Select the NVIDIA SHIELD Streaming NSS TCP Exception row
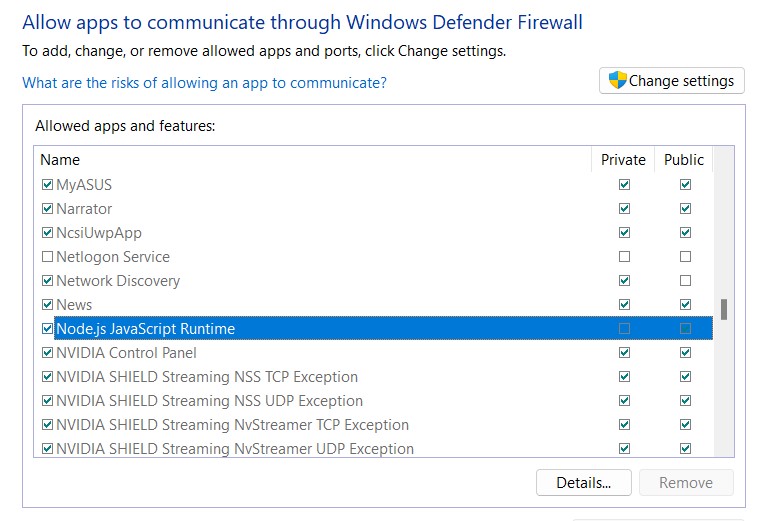The height and width of the screenshot is (521, 757). click(x=207, y=377)
